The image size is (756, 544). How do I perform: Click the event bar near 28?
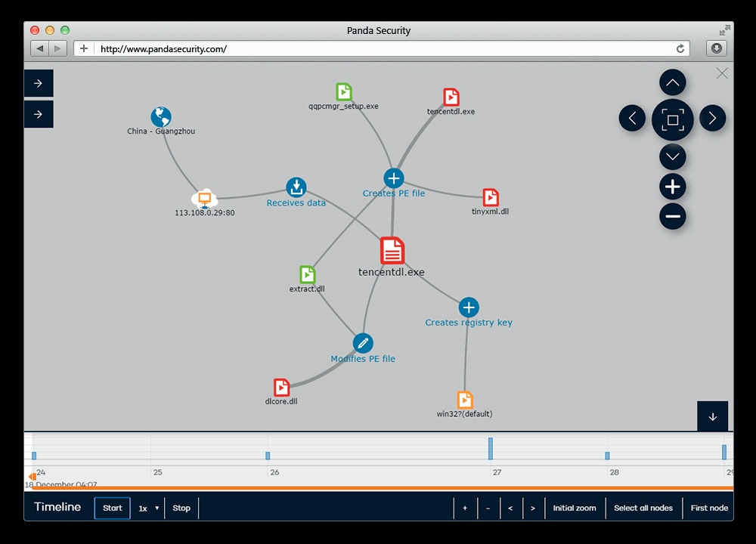(608, 456)
